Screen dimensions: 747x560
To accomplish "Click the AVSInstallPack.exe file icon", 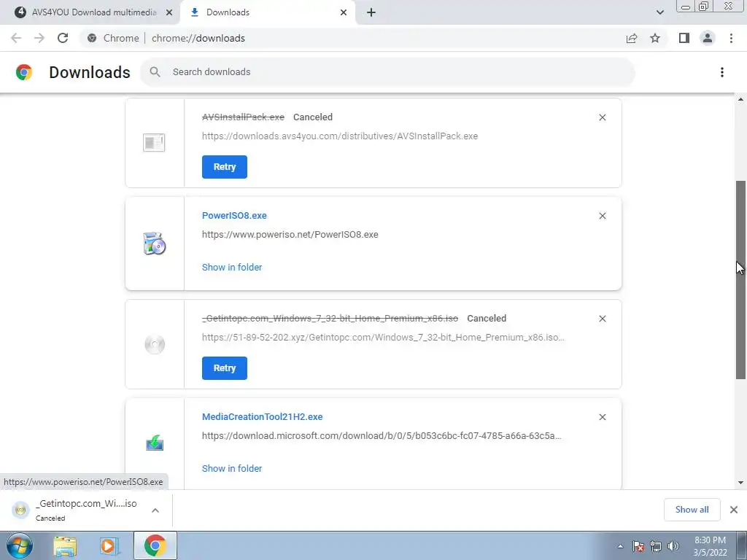I will [x=154, y=142].
